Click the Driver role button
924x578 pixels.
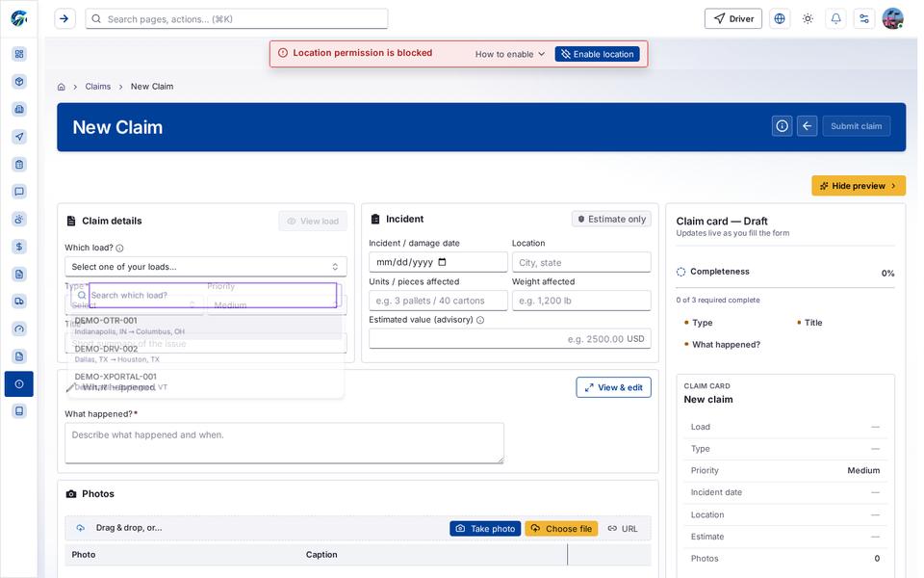(x=733, y=19)
